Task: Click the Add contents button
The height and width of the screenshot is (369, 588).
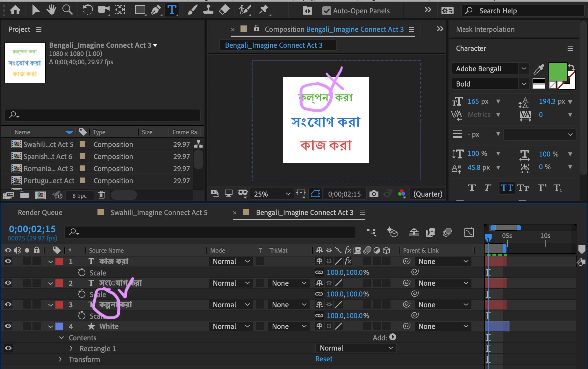Action: 393,337
